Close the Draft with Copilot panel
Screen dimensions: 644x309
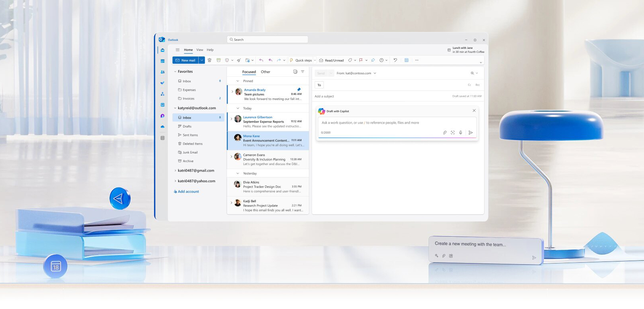tap(474, 111)
